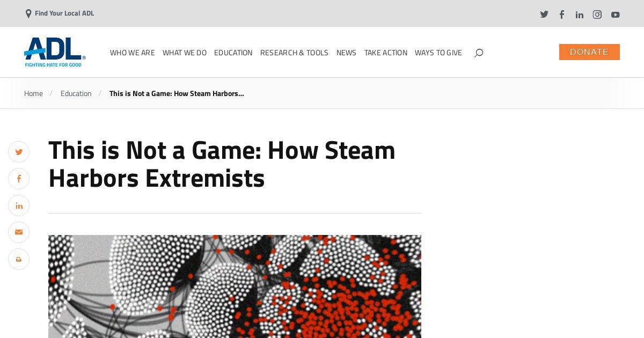The height and width of the screenshot is (338, 644).
Task: Open the search magnifier icon
Action: [x=479, y=53]
